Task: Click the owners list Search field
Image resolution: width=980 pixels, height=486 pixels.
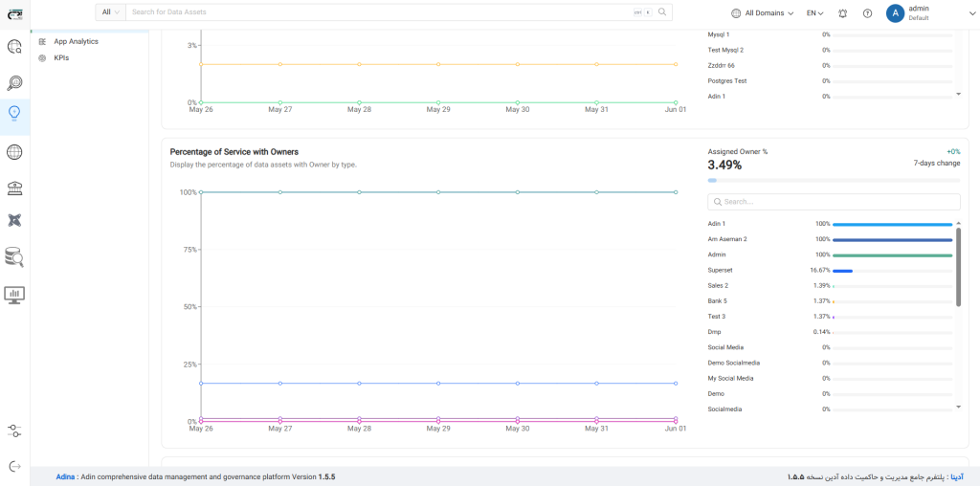Action: click(x=834, y=202)
